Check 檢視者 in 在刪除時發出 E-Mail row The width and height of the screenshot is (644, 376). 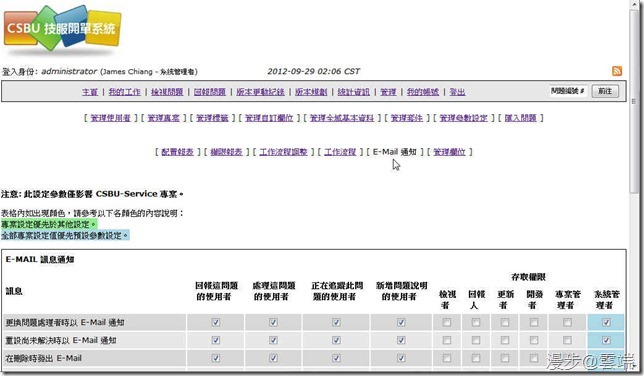[446, 358]
